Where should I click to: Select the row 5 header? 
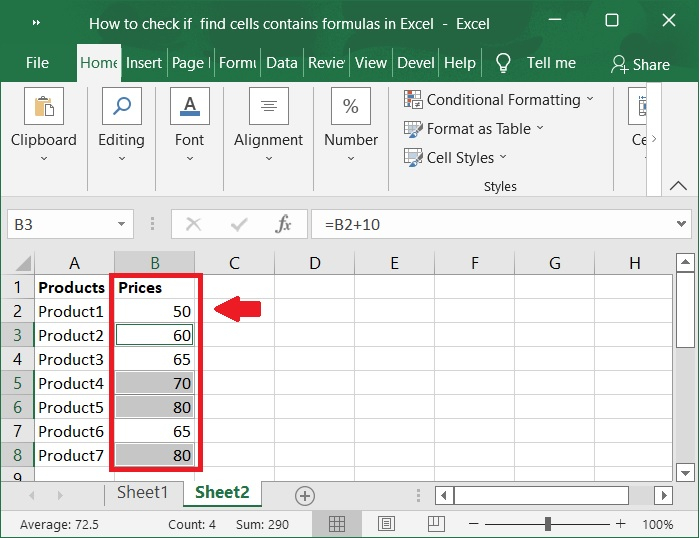point(17,383)
